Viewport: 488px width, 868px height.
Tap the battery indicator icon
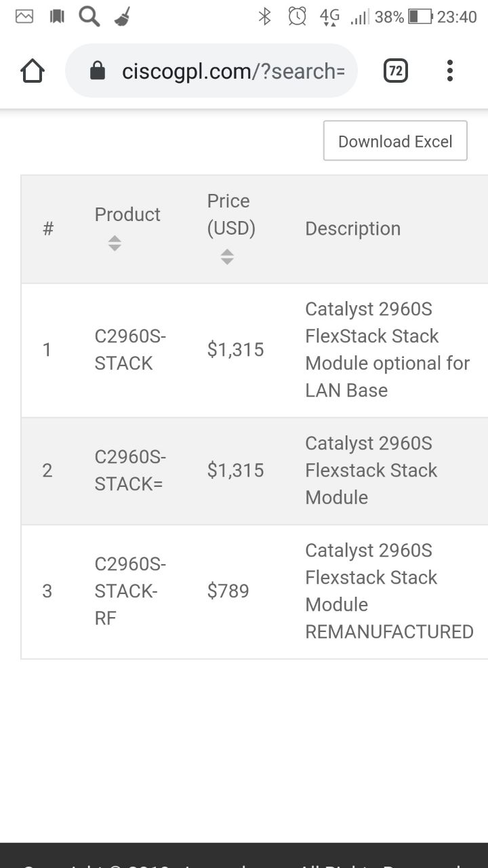[x=420, y=16]
